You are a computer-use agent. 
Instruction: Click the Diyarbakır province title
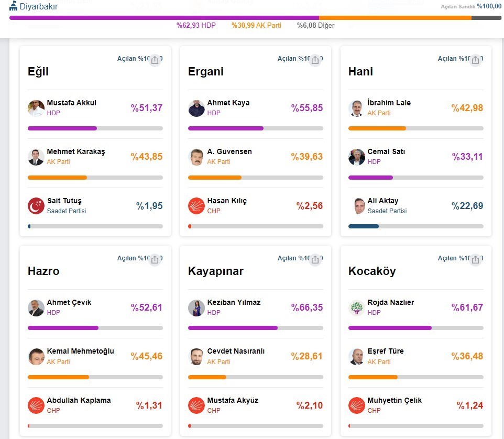(39, 7)
